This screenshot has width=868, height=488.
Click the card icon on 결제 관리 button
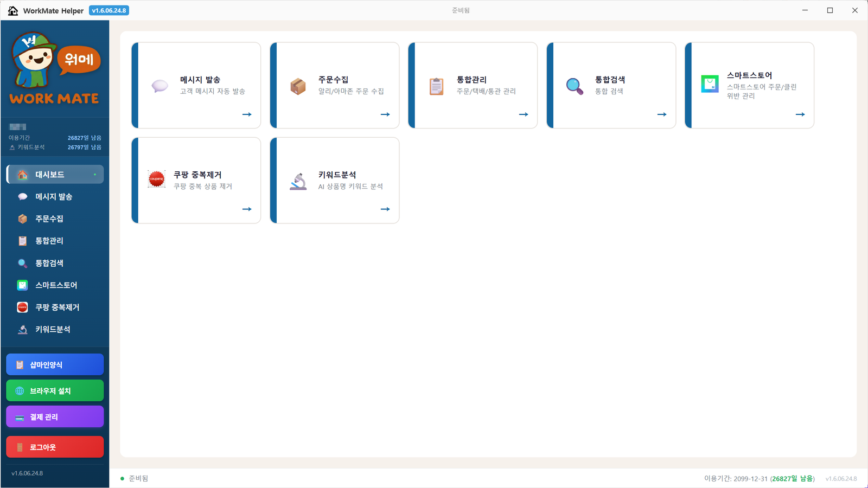pos(20,418)
